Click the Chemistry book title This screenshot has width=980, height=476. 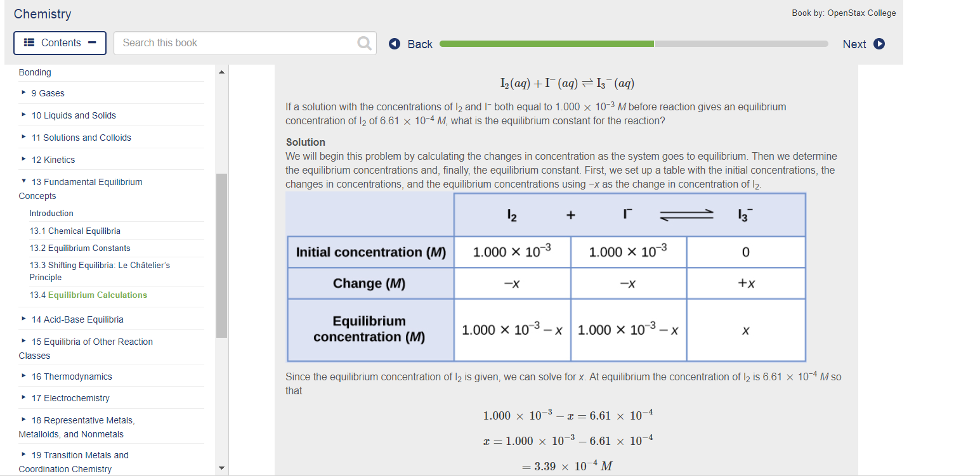pos(42,13)
